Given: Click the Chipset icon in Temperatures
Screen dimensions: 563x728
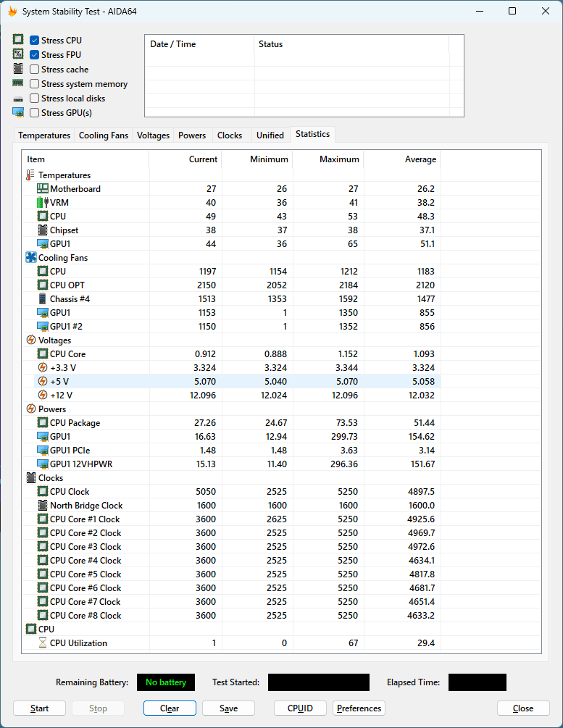Looking at the screenshot, I should [x=43, y=230].
